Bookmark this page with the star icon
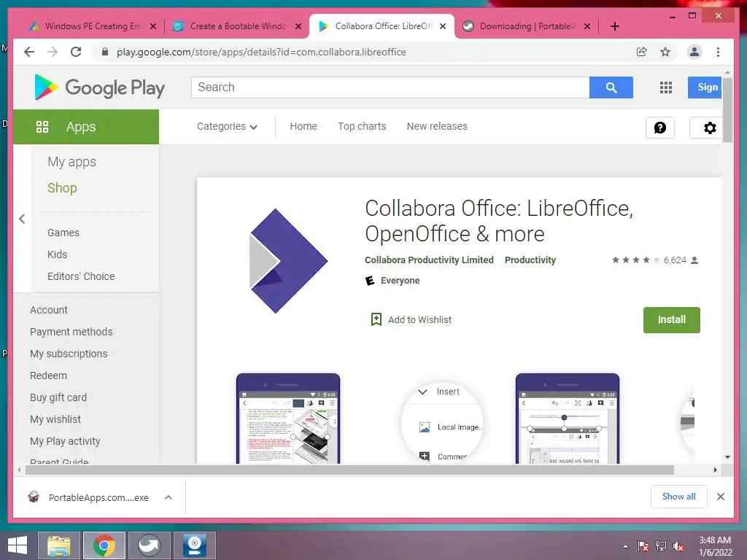The height and width of the screenshot is (560, 747). (665, 52)
